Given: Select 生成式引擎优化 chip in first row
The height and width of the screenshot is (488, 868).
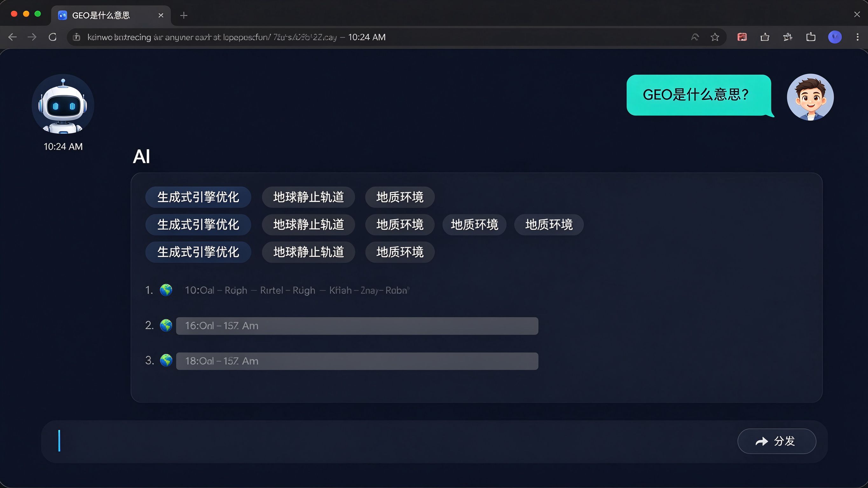Looking at the screenshot, I should pyautogui.click(x=198, y=197).
